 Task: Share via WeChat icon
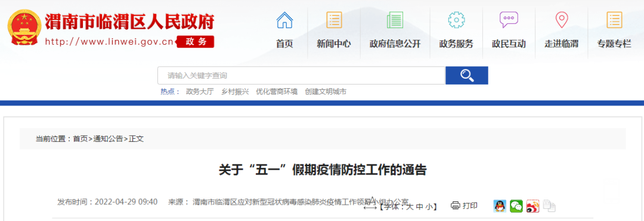[516, 206]
